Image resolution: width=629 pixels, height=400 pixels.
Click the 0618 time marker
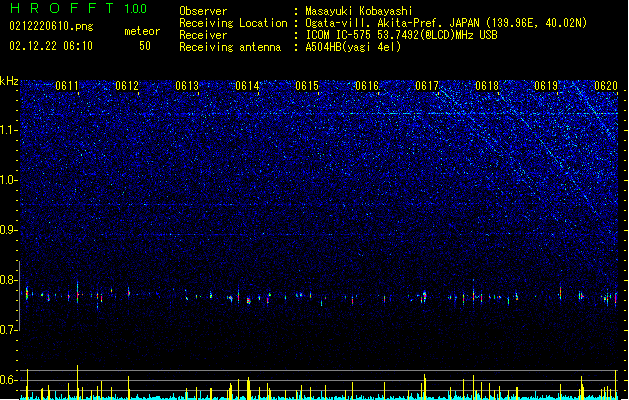click(x=487, y=86)
